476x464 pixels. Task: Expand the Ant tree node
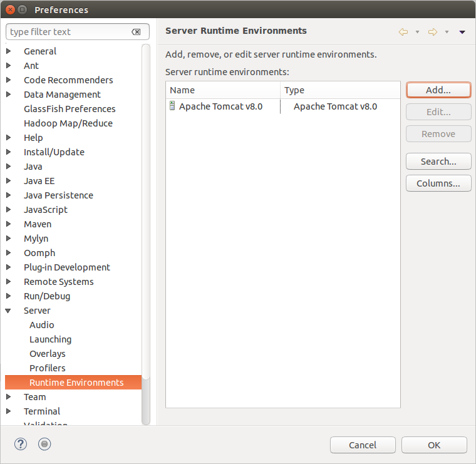point(9,66)
